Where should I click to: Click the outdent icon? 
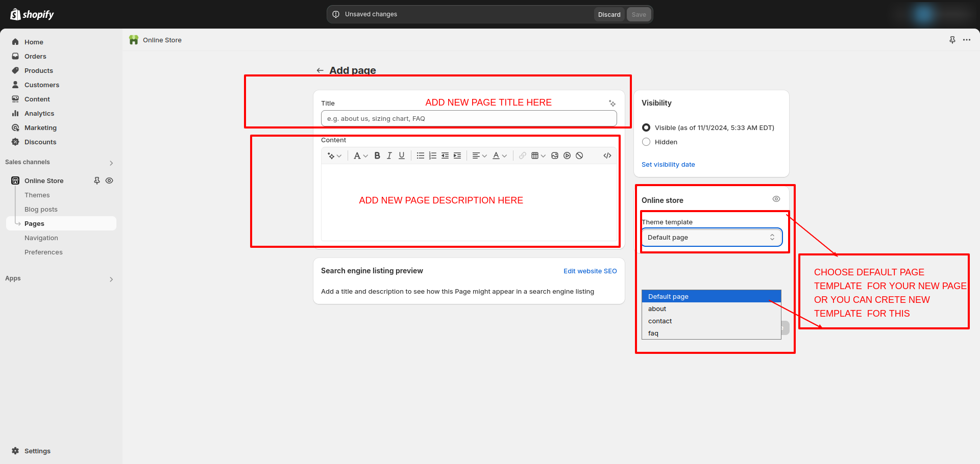(445, 156)
